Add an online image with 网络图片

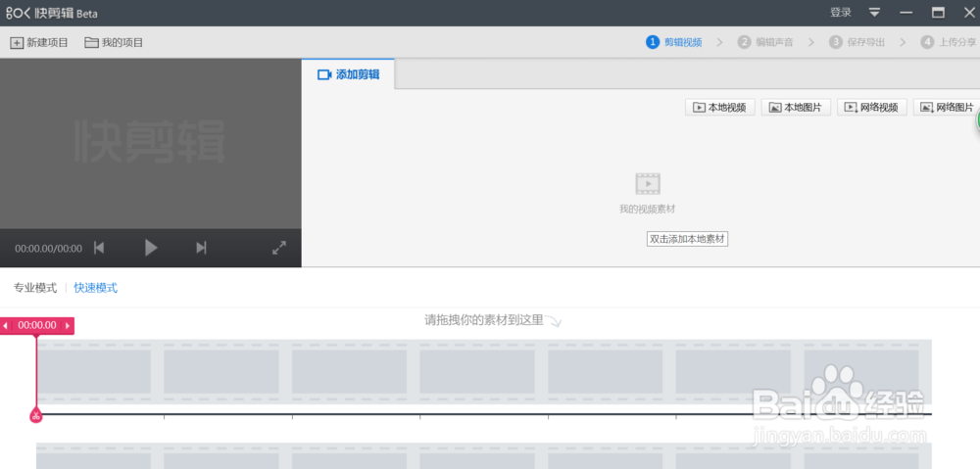coord(948,108)
